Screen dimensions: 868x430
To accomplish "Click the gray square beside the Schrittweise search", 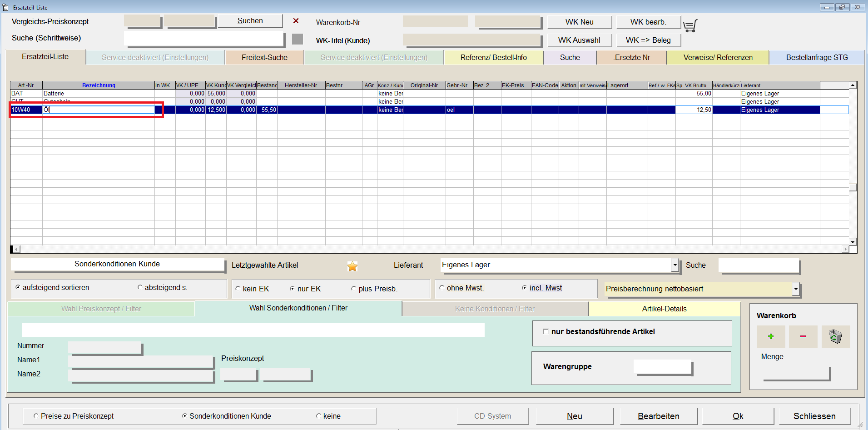I will click(x=298, y=39).
